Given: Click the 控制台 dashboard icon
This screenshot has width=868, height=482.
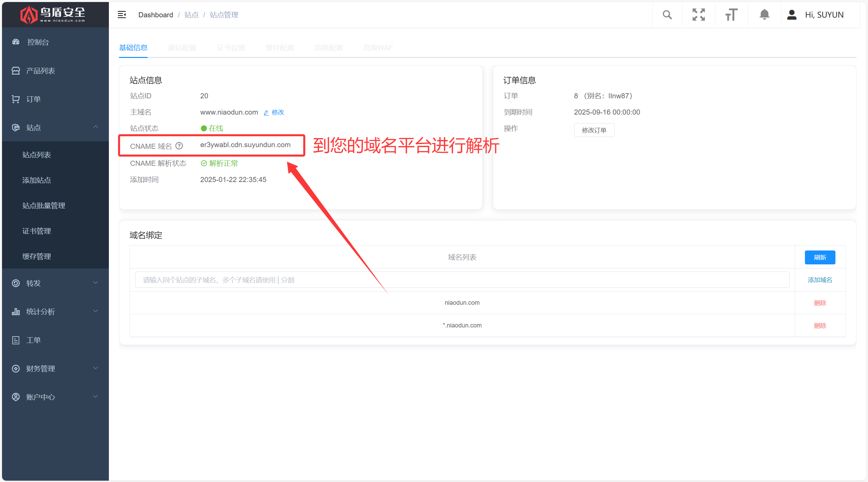Looking at the screenshot, I should click(16, 42).
